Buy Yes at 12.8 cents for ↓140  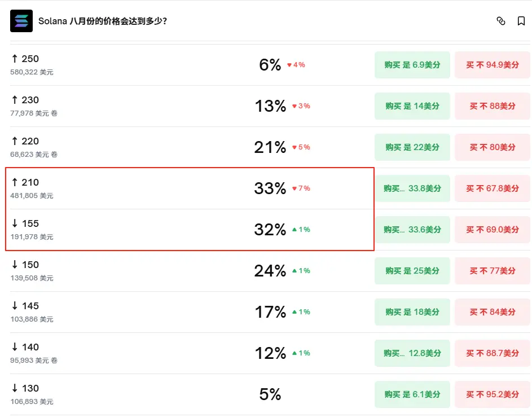[x=412, y=353]
